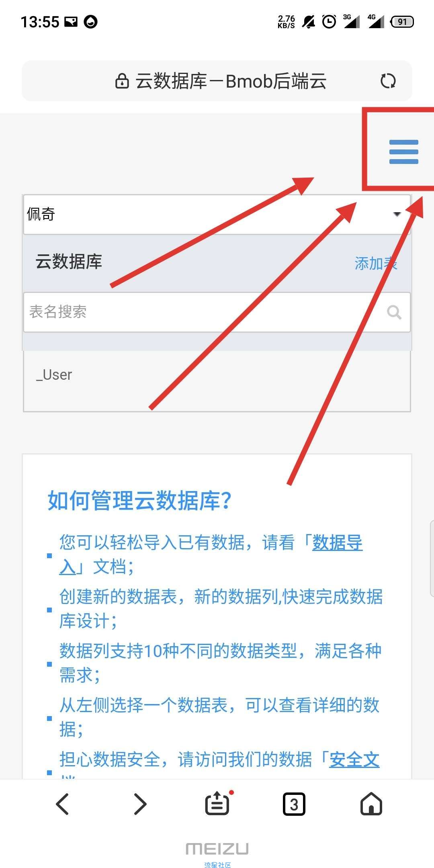Open the blue hamburger menu
434x868 pixels.
point(403,151)
